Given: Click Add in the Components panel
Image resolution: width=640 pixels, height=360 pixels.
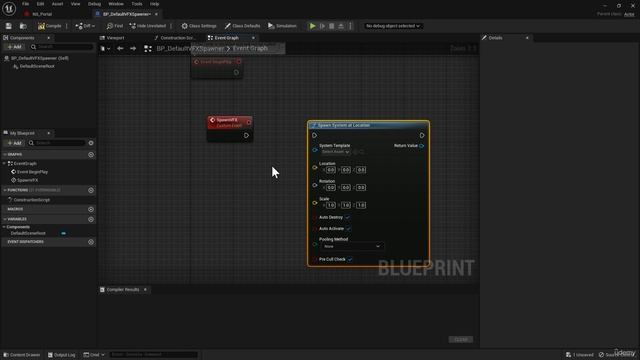Looking at the screenshot, I should click(x=15, y=47).
